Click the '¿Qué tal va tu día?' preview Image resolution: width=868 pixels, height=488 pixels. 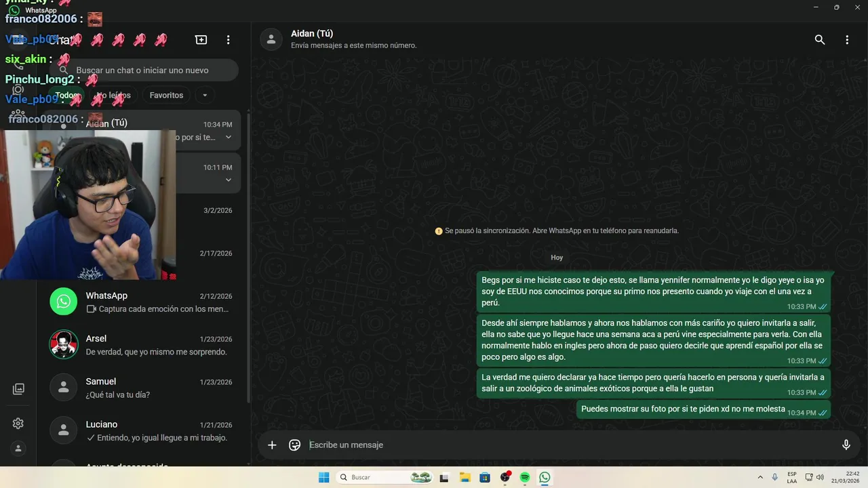pyautogui.click(x=118, y=395)
